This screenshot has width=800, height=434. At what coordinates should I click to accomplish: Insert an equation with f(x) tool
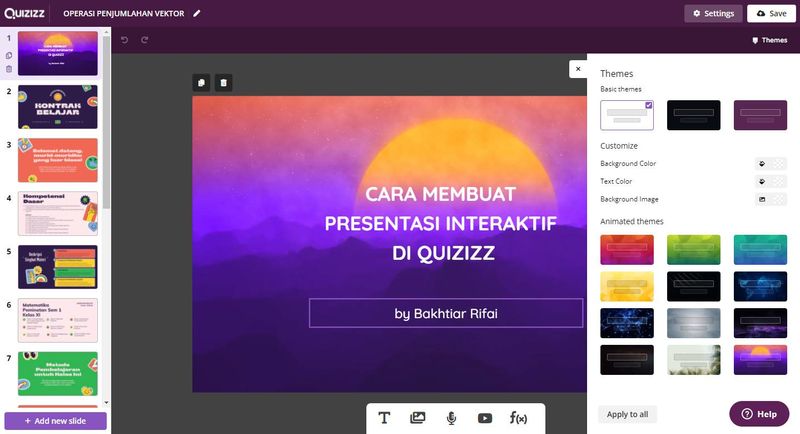tap(518, 418)
